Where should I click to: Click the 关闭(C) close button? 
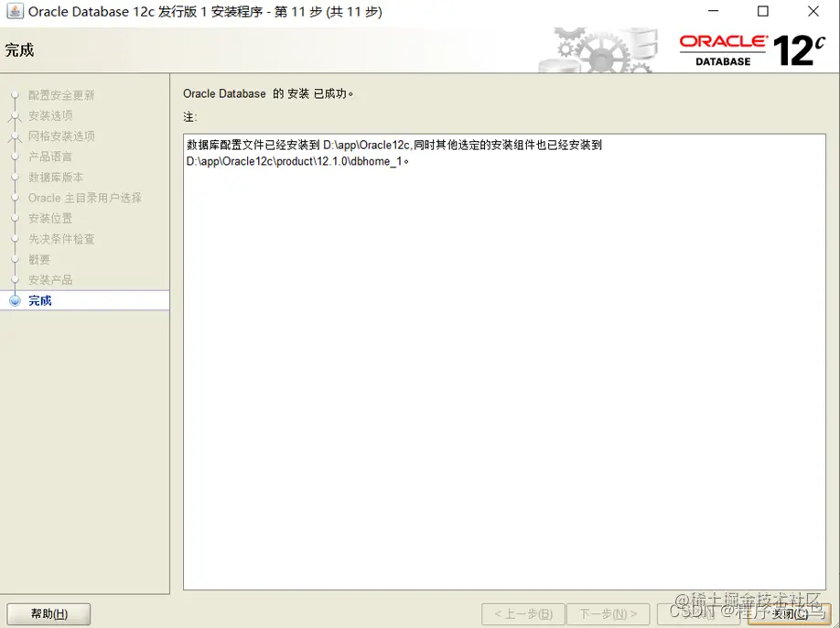(x=790, y=614)
